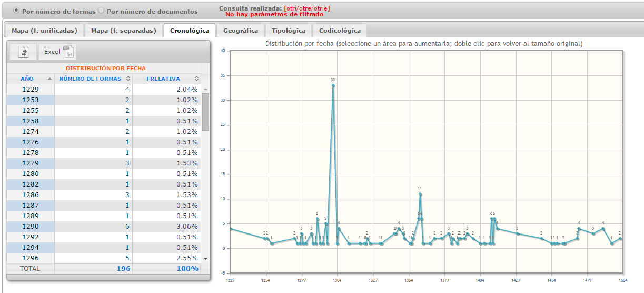The image size is (644, 293).
Task: Select the 'Por número de formas' radio button
Action: pyautogui.click(x=16, y=11)
